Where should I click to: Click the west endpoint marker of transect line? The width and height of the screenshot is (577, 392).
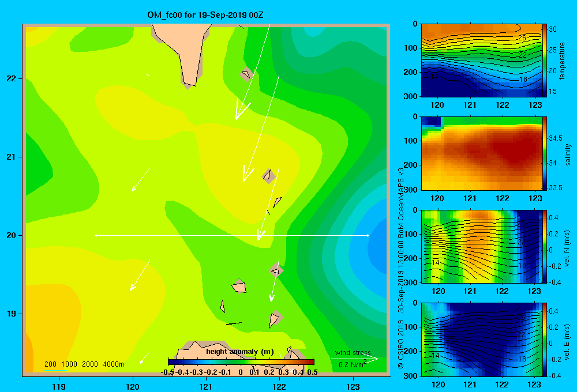(x=96, y=235)
